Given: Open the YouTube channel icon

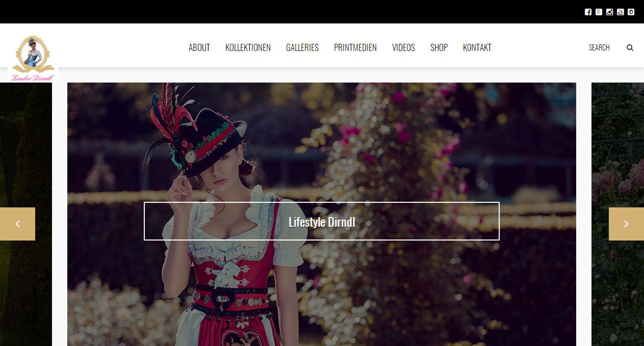Looking at the screenshot, I should coord(620,12).
